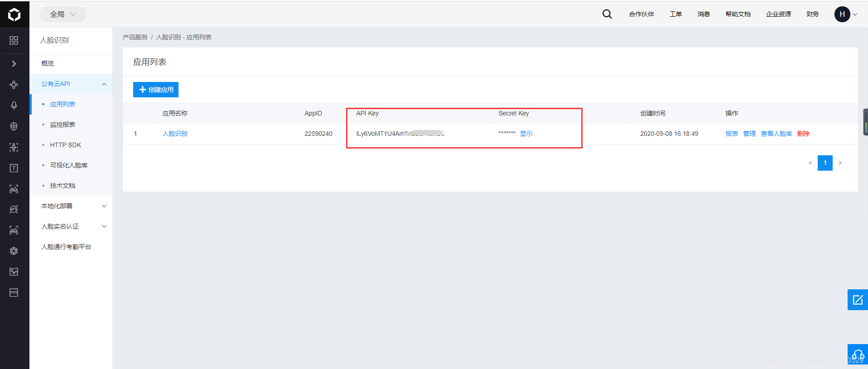Open 企业资源 in top navigation
This screenshot has height=369, width=868.
click(x=778, y=14)
